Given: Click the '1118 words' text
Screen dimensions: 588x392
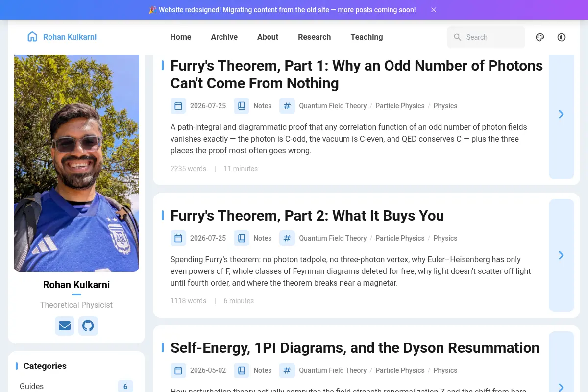Looking at the screenshot, I should [188, 301].
